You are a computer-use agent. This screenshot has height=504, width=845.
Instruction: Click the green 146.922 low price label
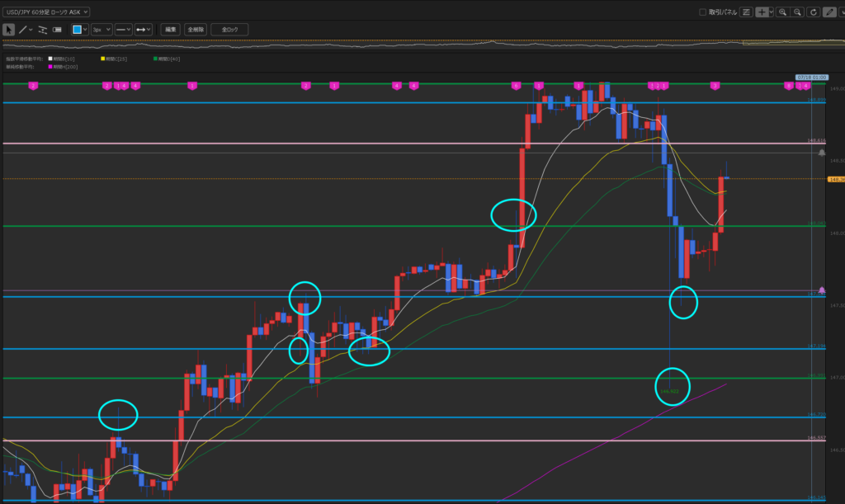pyautogui.click(x=669, y=392)
